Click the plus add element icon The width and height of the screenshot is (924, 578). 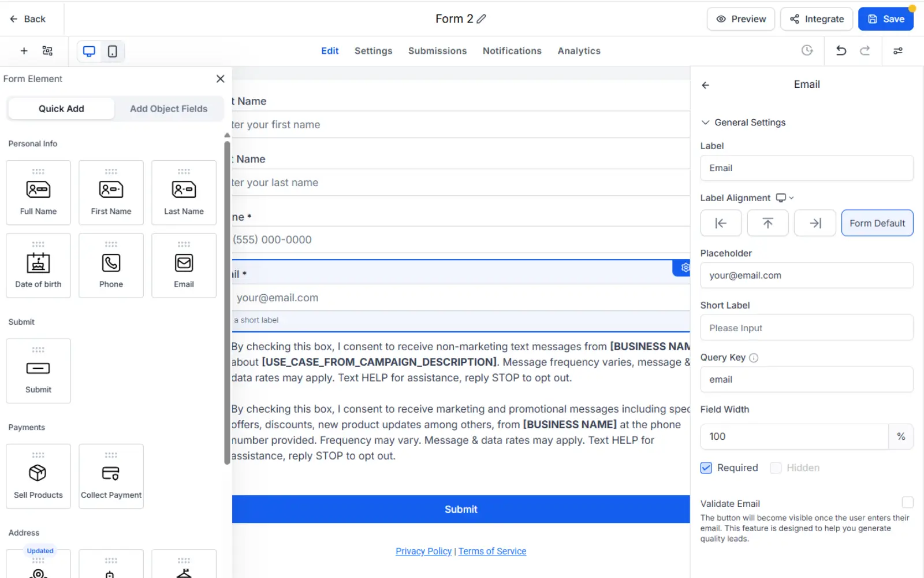[24, 51]
